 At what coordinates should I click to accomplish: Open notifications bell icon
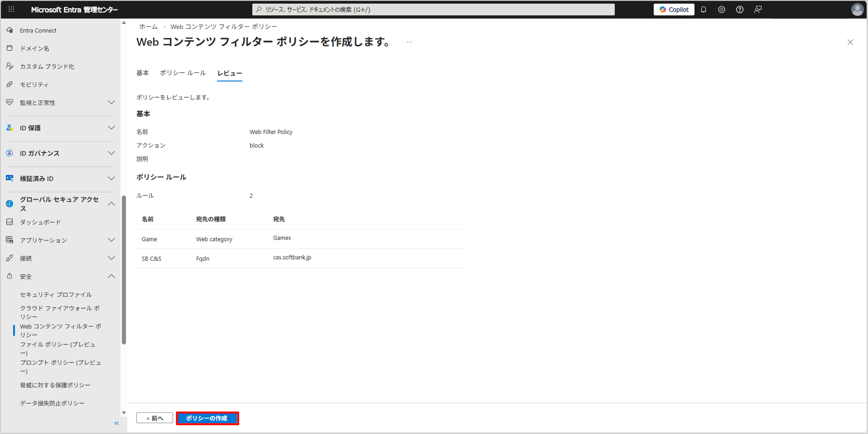click(703, 9)
